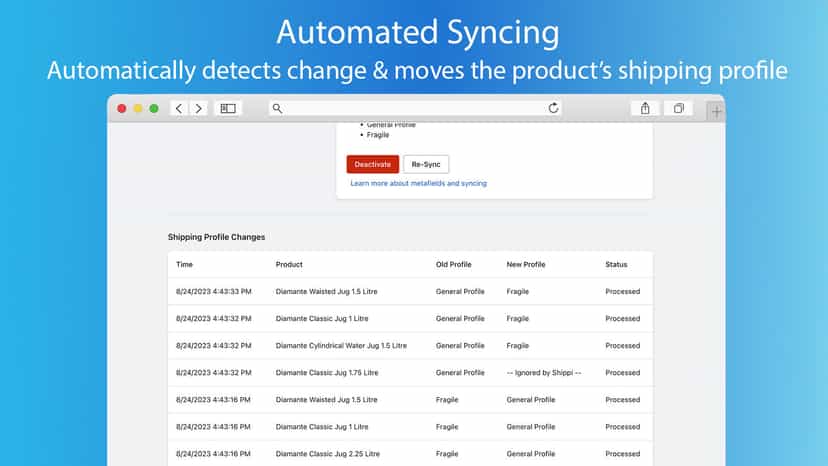This screenshot has height=466, width=828.
Task: Open Learn more about metafields and syncing link
Action: pos(419,183)
